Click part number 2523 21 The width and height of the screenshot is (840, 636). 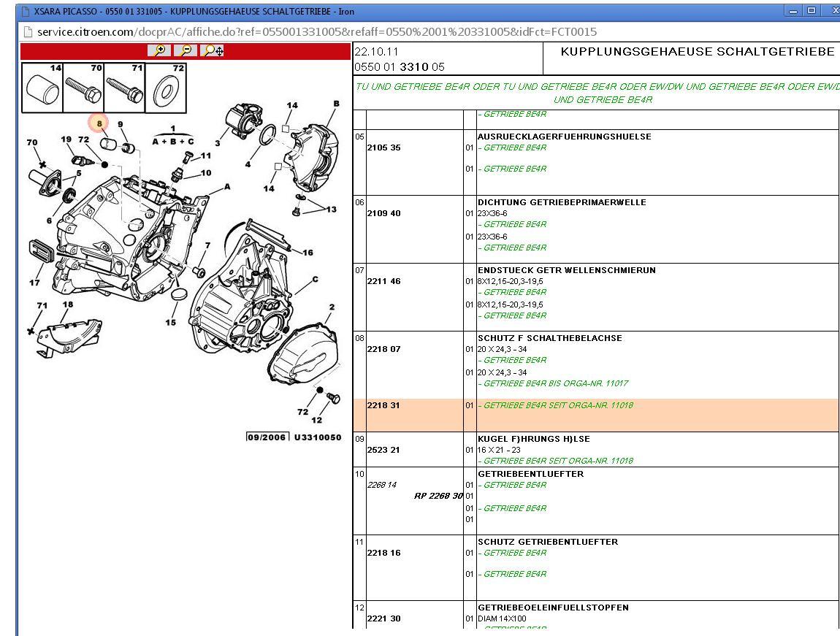point(383,450)
